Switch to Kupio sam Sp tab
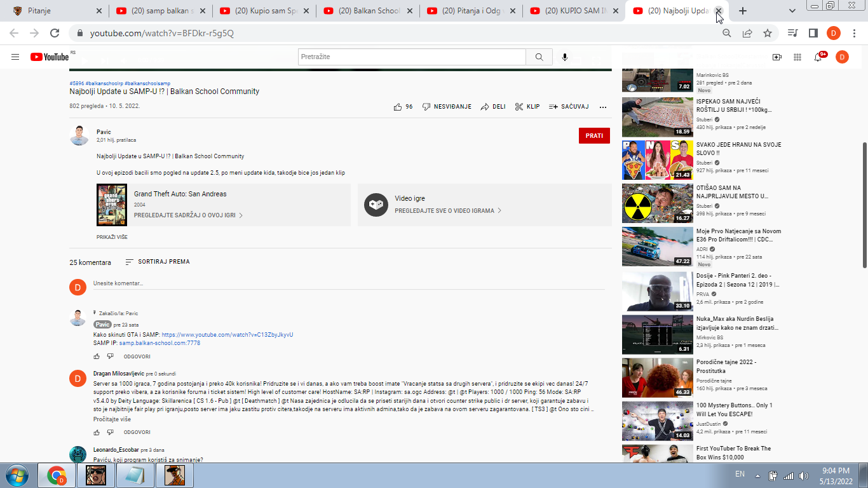 coord(264,11)
